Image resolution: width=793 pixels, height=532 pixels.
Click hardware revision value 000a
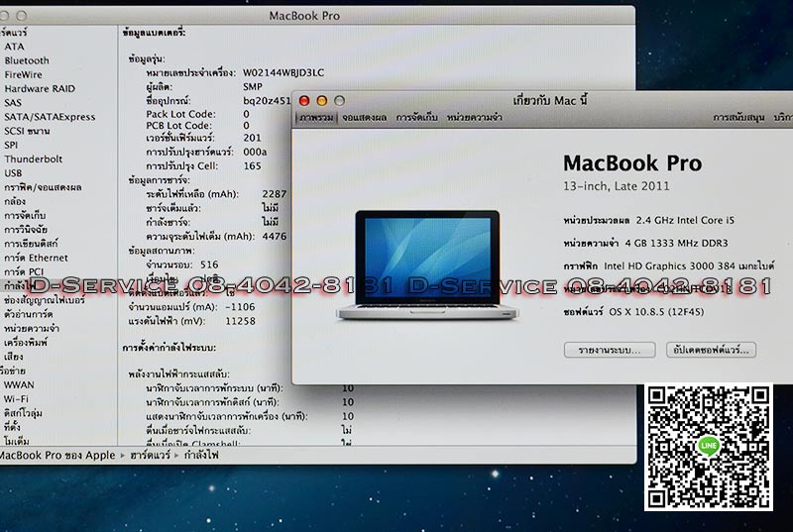point(255,153)
